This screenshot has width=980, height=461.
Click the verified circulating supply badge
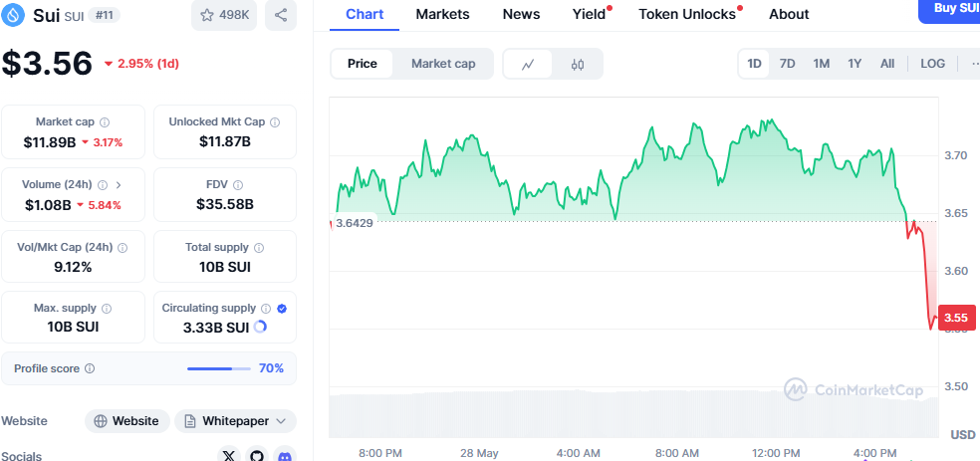pos(282,308)
